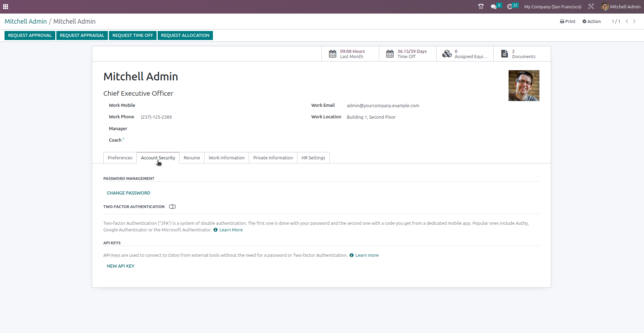Switch to the HR Settings tab

click(313, 158)
